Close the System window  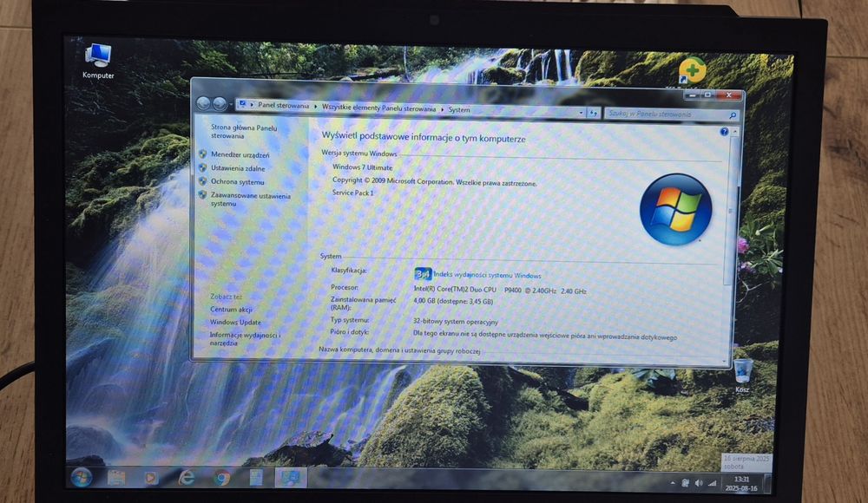click(x=728, y=95)
